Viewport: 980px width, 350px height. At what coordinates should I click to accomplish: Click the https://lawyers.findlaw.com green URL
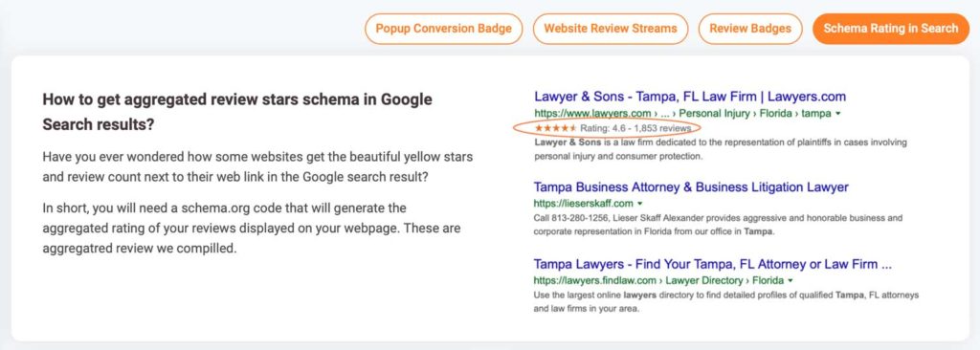click(595, 280)
